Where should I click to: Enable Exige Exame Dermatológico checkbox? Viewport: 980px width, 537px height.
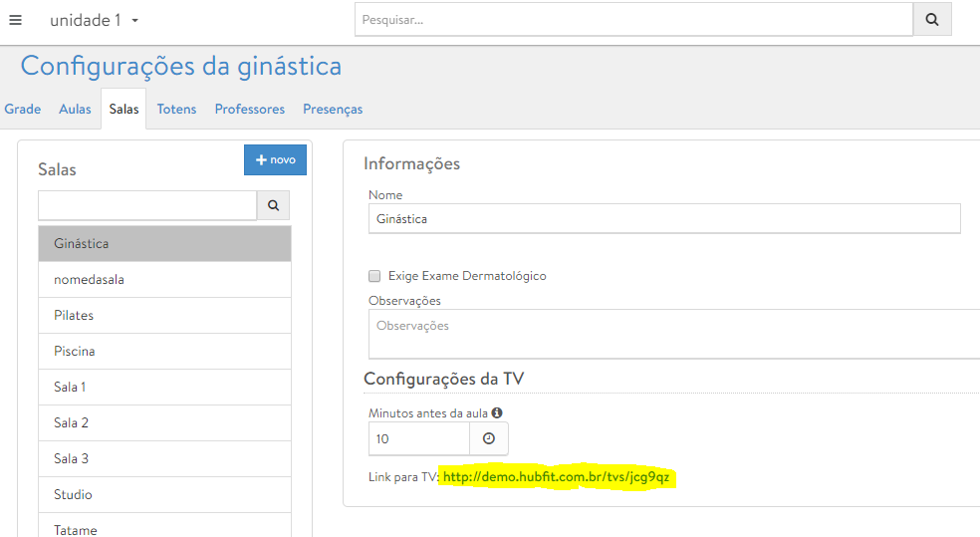coord(374,276)
